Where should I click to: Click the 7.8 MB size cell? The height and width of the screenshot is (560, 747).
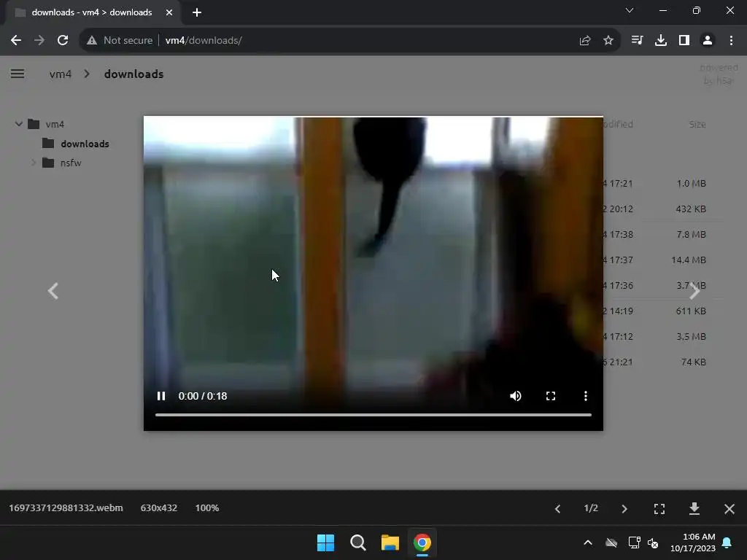click(x=692, y=234)
